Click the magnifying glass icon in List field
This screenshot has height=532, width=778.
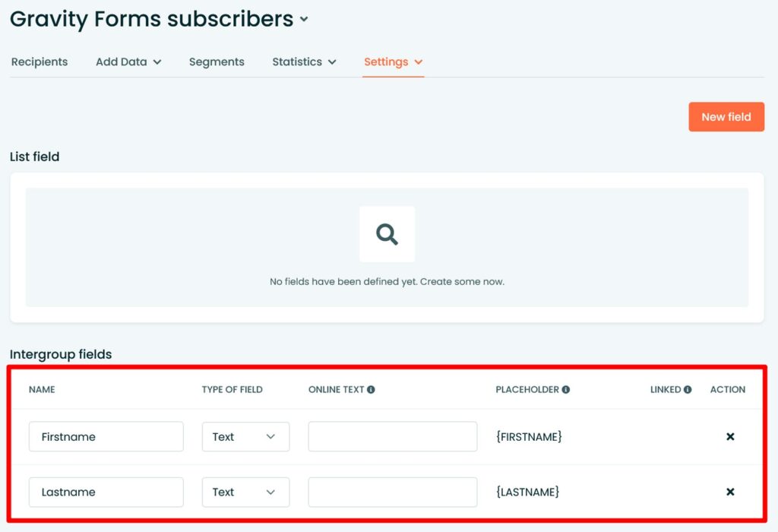[x=387, y=234]
